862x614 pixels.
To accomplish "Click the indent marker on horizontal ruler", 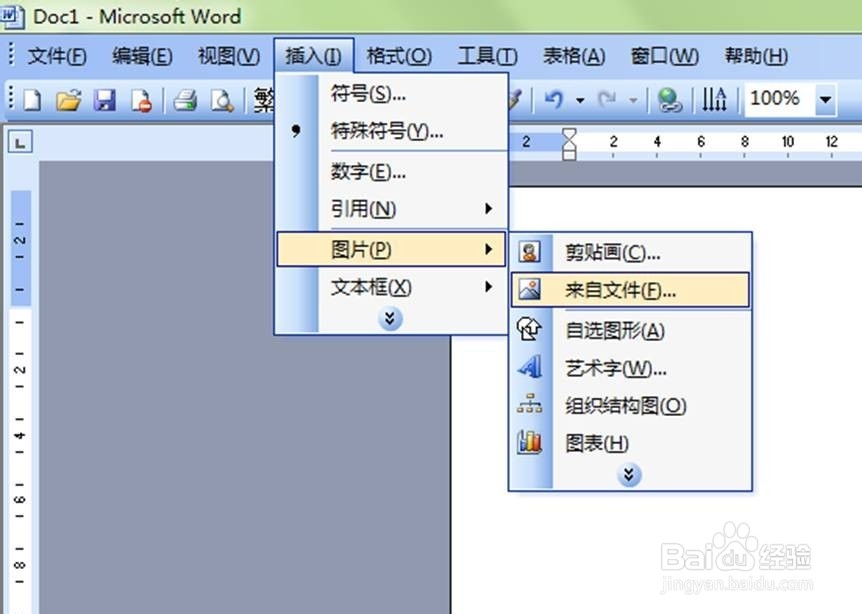I will pos(569,144).
